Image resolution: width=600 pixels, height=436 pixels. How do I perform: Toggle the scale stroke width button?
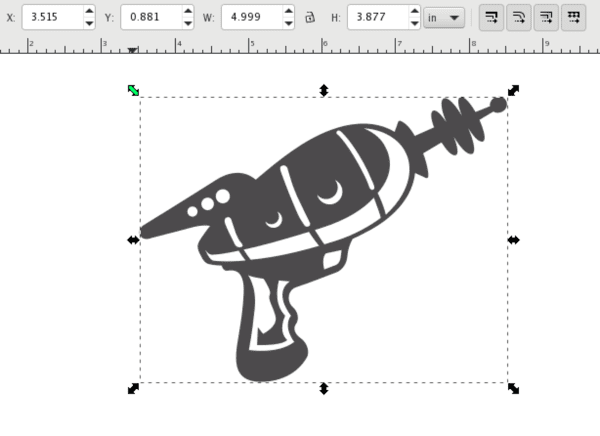(x=491, y=17)
